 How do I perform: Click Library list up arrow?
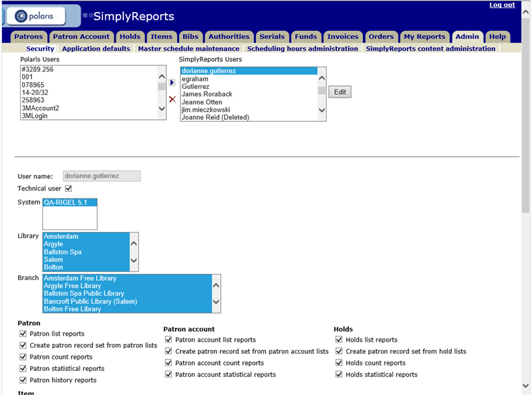(x=134, y=244)
